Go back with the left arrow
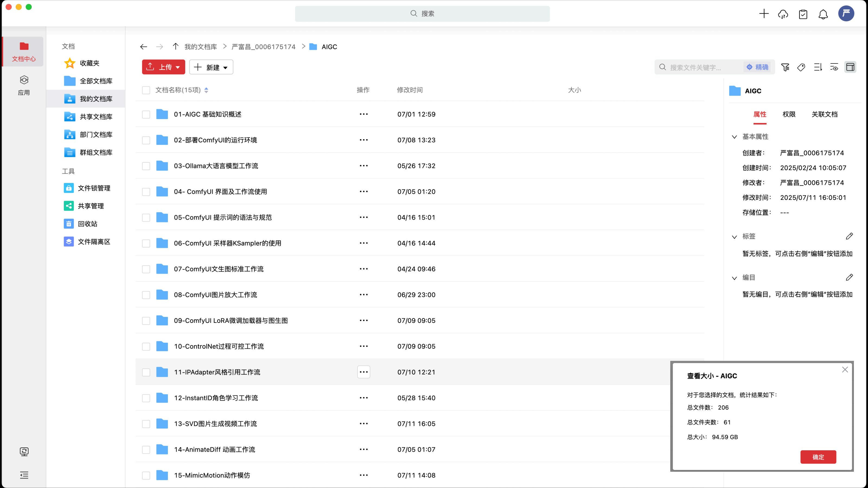Viewport: 868px width, 488px height. click(x=143, y=46)
